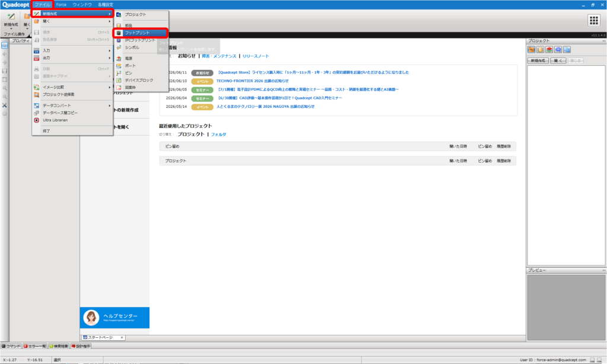This screenshot has width=607, height=364.
Task: Expand the イメージ比較 submenu
Action: pyautogui.click(x=72, y=88)
